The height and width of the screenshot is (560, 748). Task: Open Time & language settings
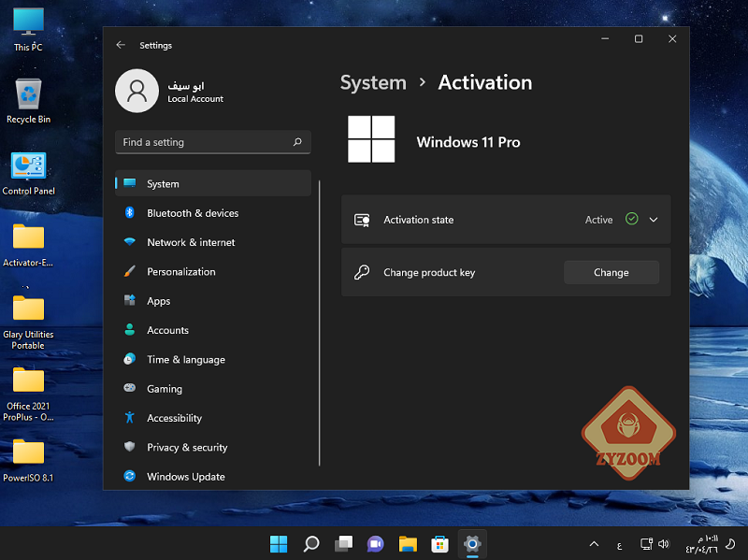(213, 359)
